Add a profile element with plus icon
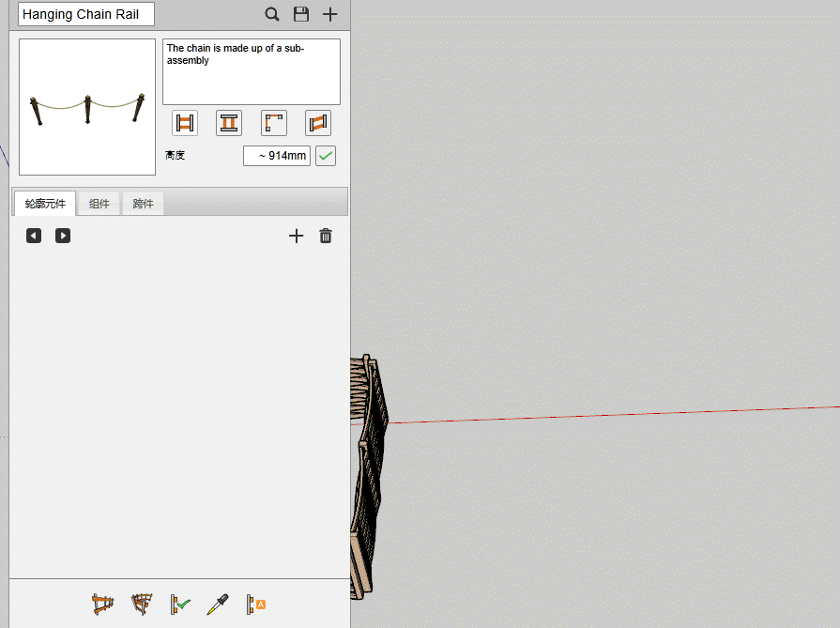The height and width of the screenshot is (628, 840). [297, 236]
